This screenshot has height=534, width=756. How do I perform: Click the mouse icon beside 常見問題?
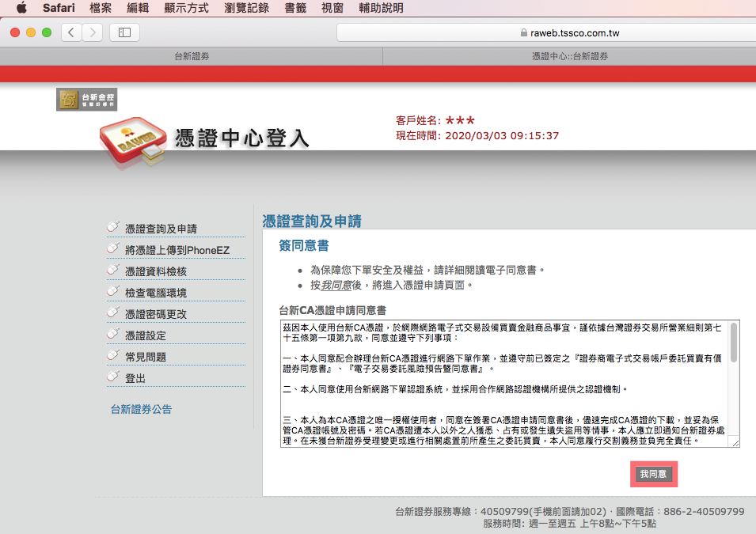click(113, 354)
